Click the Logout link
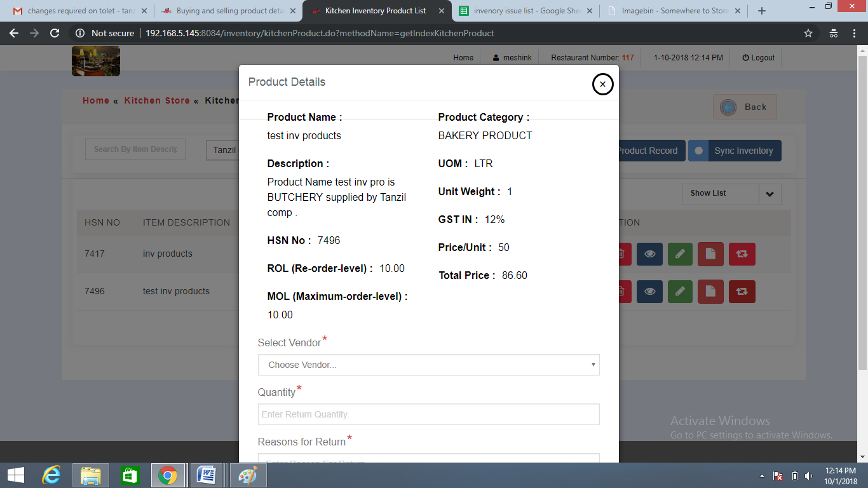This screenshot has width=868, height=488. coord(758,57)
